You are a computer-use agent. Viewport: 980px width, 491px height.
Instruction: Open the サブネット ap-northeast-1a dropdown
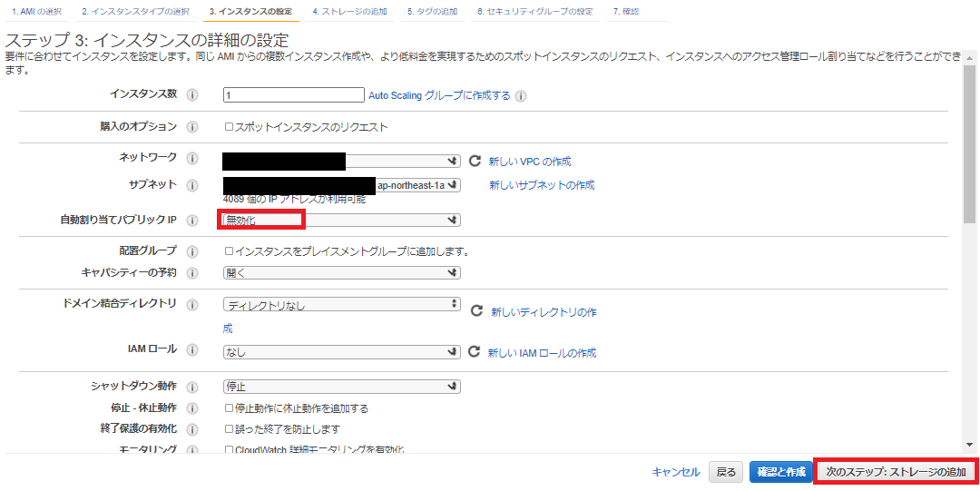[342, 185]
